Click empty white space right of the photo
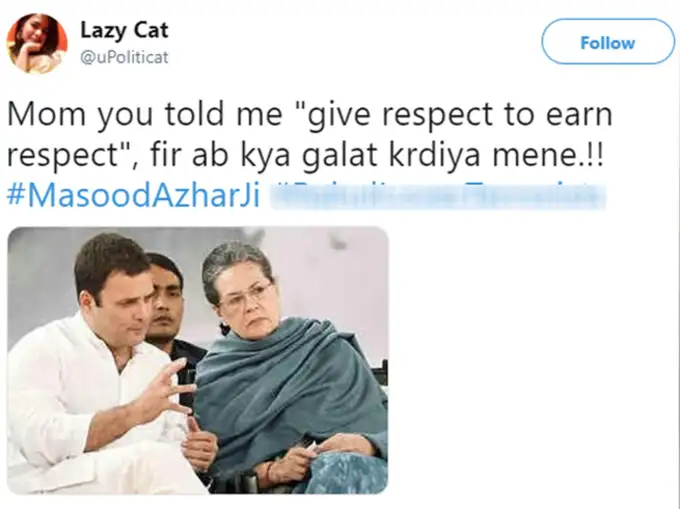 coord(530,360)
